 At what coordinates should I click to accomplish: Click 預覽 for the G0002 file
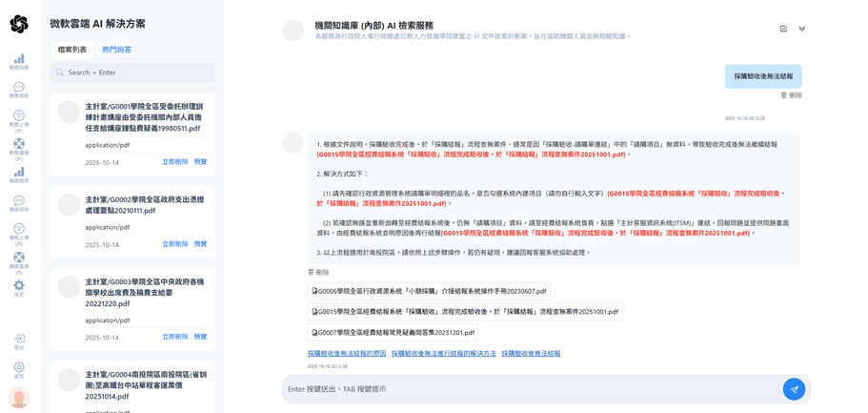pyautogui.click(x=200, y=244)
